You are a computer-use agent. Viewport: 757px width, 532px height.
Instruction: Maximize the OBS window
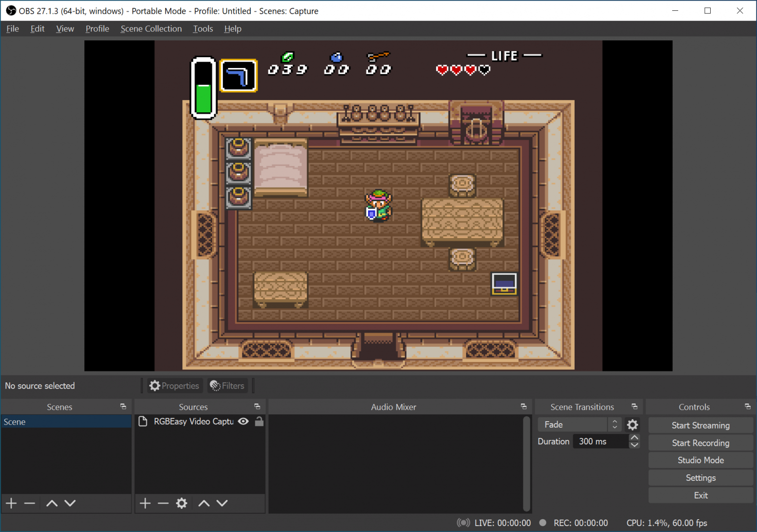click(708, 10)
